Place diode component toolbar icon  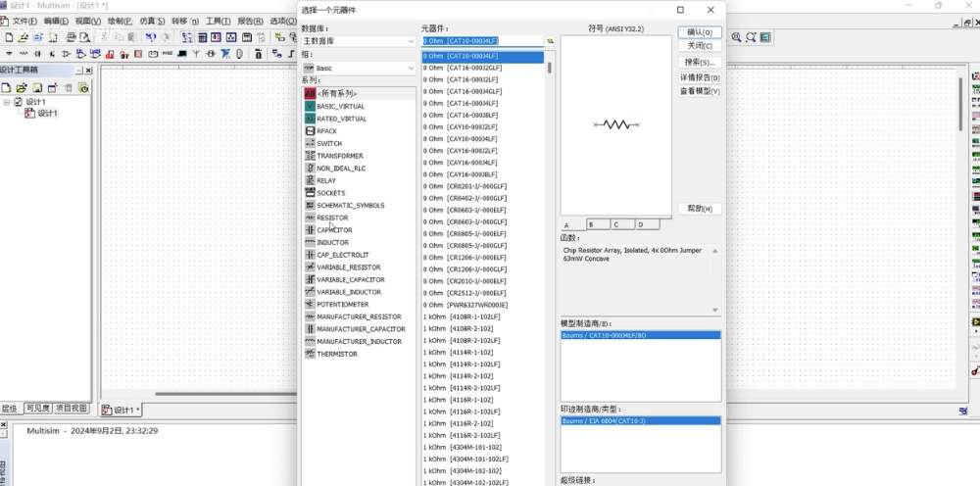click(37, 54)
